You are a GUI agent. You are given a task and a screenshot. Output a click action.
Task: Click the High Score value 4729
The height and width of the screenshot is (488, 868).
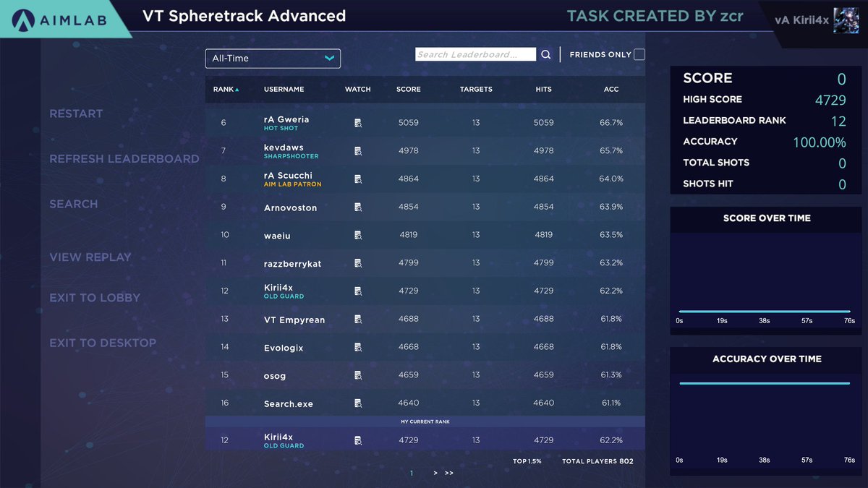coord(830,100)
